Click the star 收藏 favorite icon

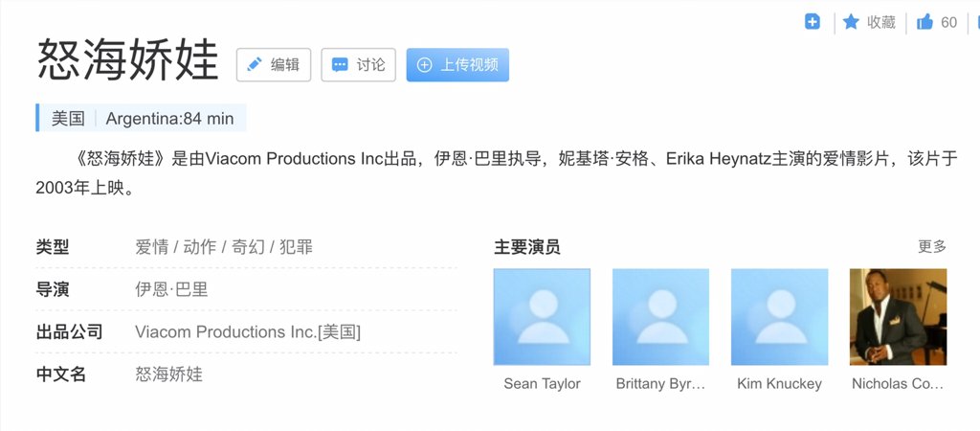click(851, 22)
